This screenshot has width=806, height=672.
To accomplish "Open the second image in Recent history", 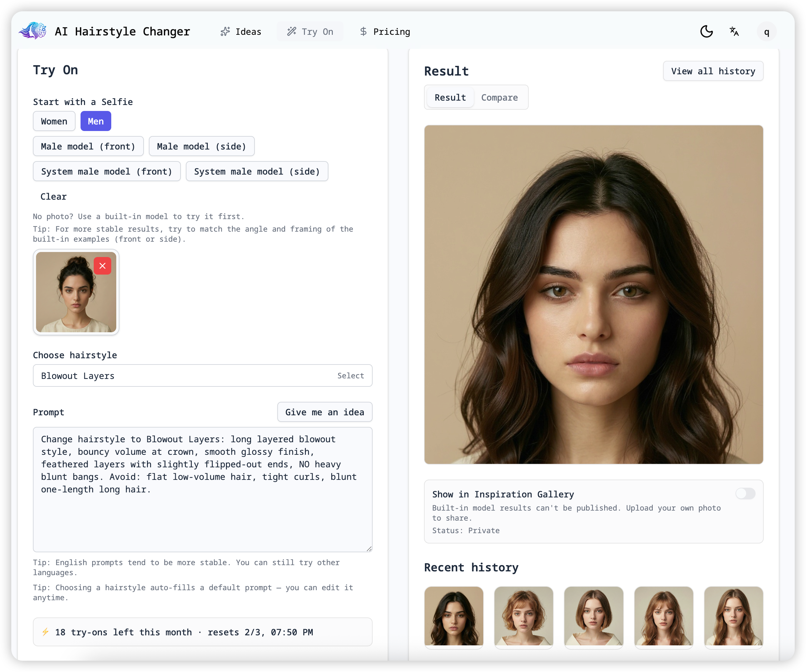I will pyautogui.click(x=524, y=617).
